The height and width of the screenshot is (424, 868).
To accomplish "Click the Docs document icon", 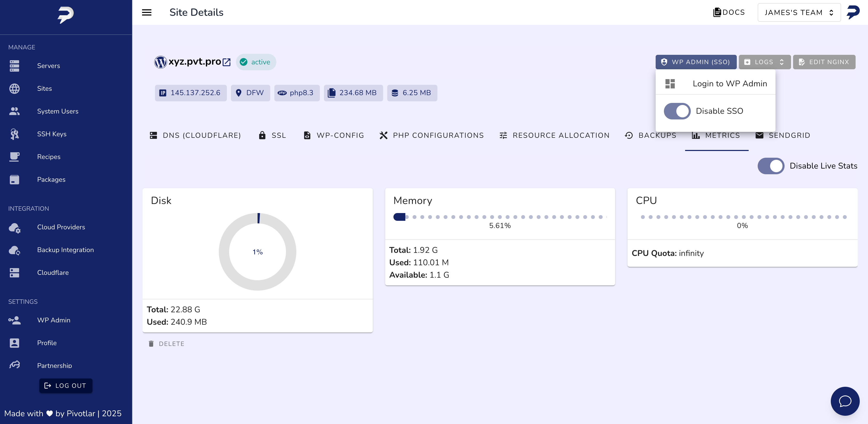I will tap(717, 12).
